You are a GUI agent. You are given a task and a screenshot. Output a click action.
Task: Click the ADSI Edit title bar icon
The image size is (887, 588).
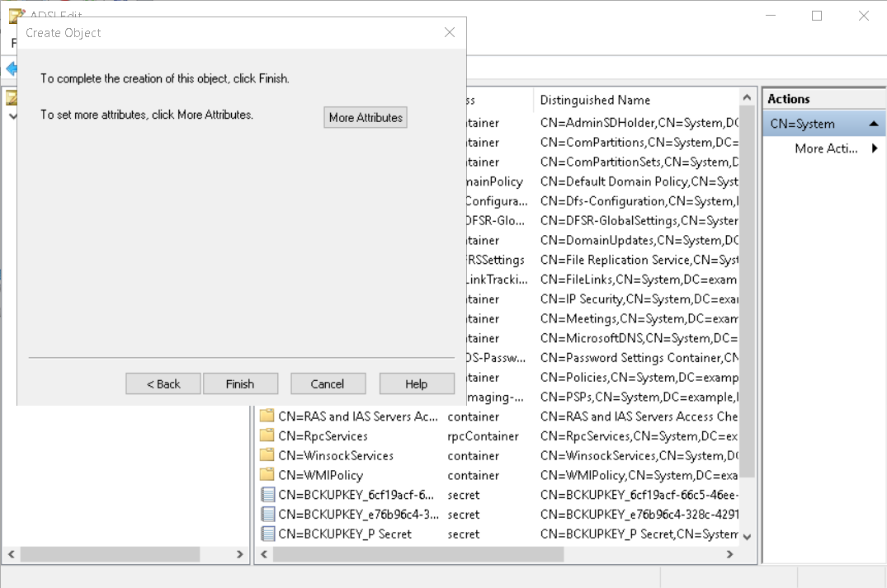(x=15, y=14)
